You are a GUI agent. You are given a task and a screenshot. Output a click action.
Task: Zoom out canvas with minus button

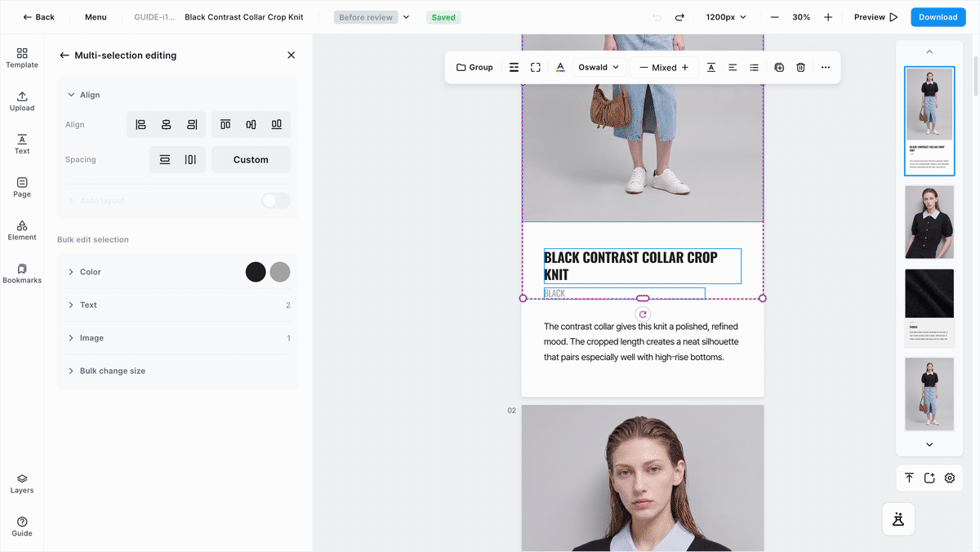(774, 17)
